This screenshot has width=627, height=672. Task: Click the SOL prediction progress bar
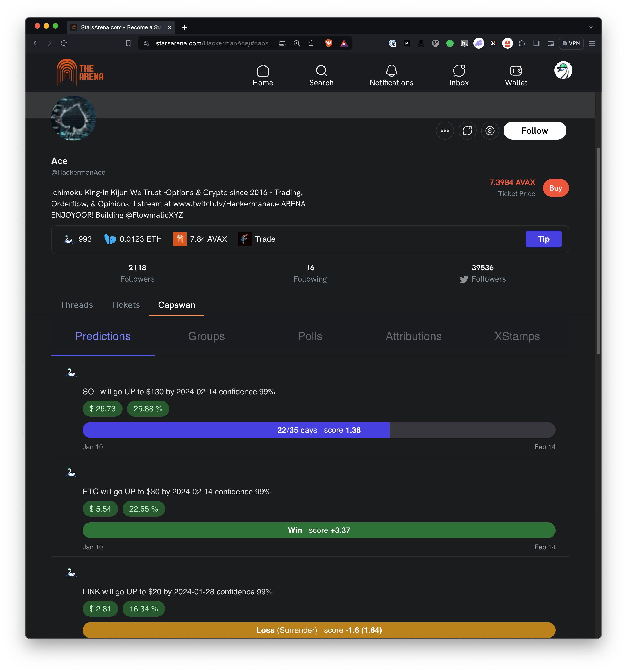click(319, 430)
